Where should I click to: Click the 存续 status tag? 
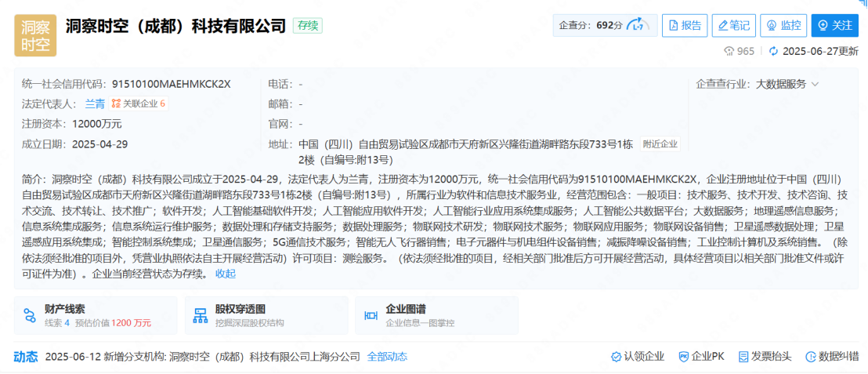(308, 26)
